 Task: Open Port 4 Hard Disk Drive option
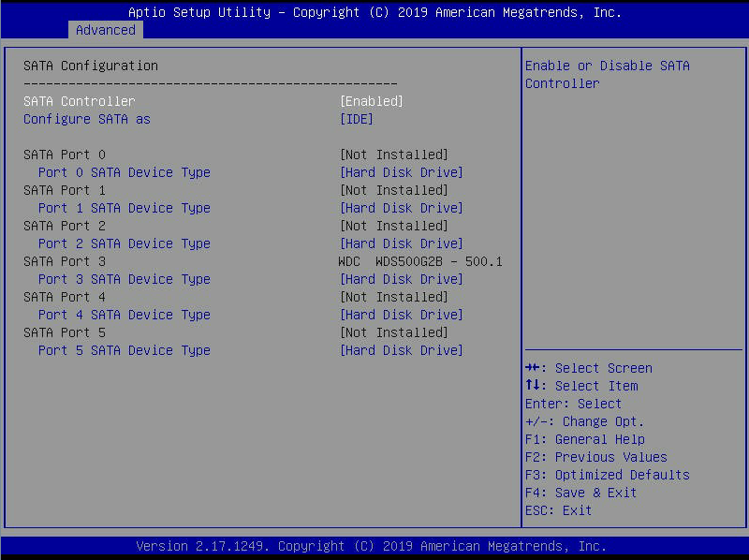pos(401,315)
